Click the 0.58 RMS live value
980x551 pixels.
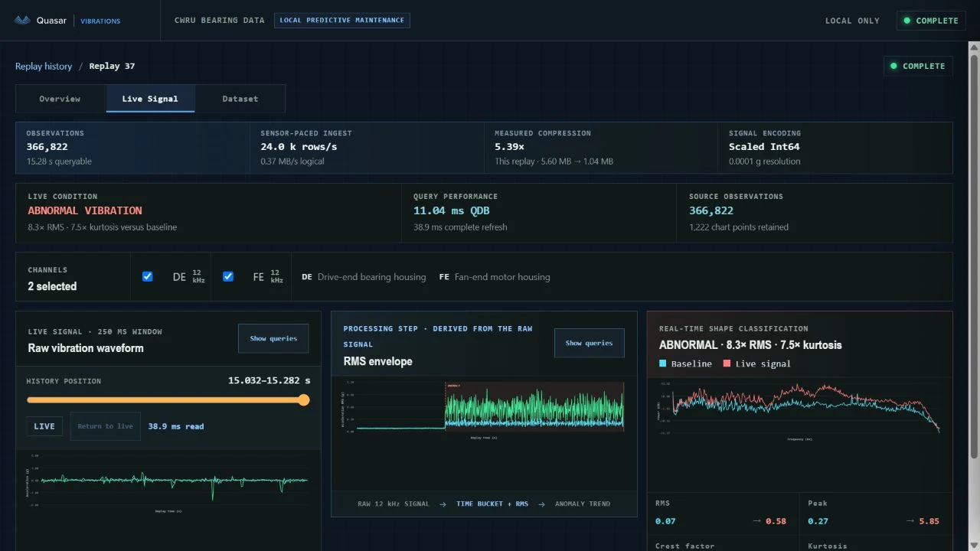[x=776, y=521]
